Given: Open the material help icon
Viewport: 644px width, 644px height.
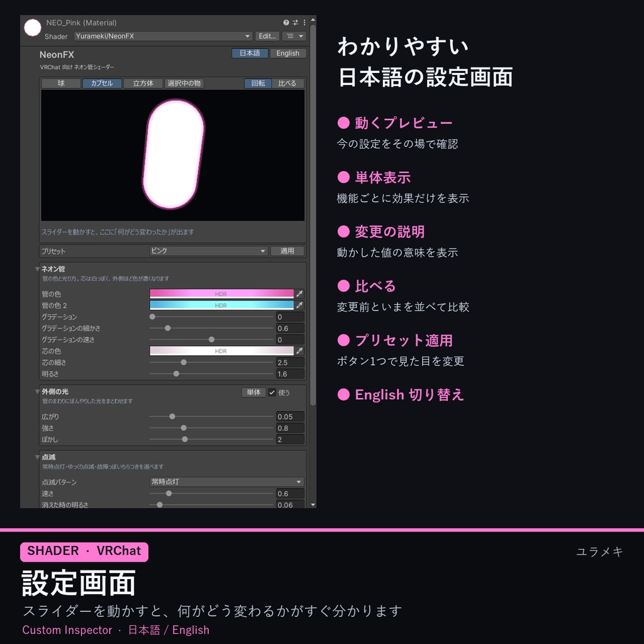Looking at the screenshot, I should (286, 23).
